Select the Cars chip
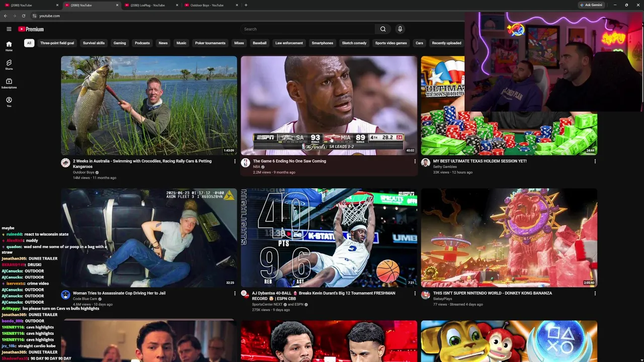 (x=419, y=43)
